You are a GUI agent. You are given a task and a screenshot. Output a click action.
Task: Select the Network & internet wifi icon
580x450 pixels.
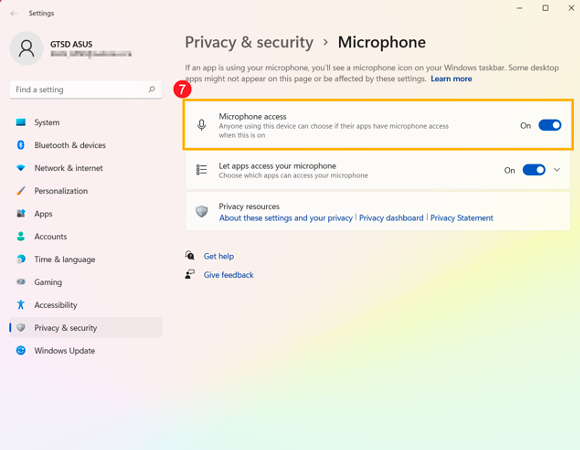(21, 168)
